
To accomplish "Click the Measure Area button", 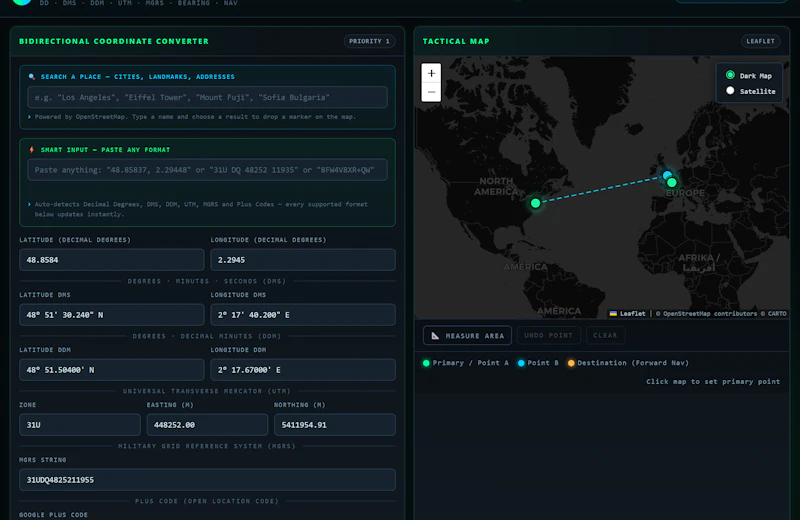I will point(467,335).
